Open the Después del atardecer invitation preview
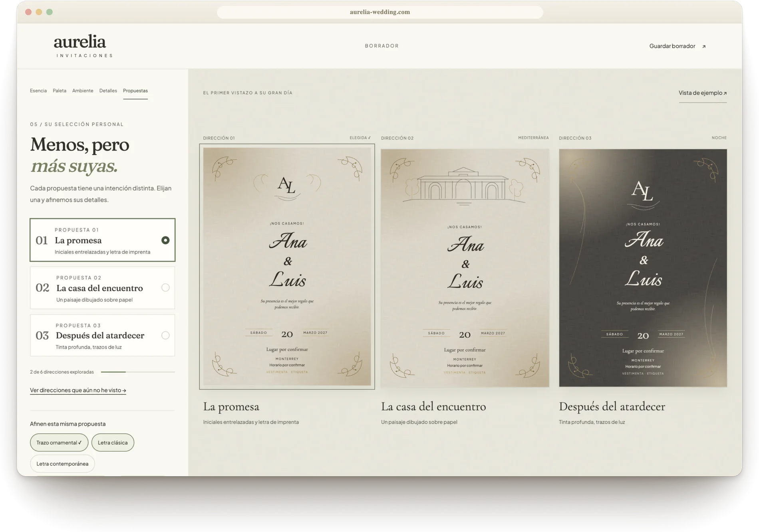Screen dimensions: 759x532 643,268
